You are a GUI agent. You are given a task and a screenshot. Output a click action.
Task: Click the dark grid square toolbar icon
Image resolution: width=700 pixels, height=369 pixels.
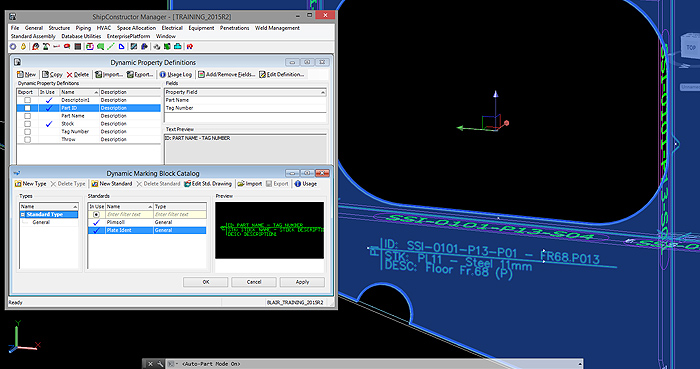pos(78,46)
